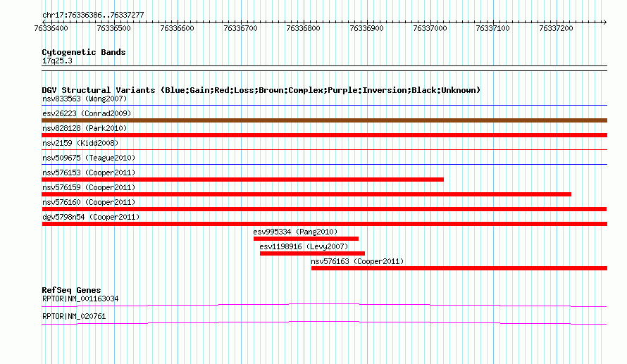Select the esv1198916 (Levy2007) label
The image size is (627, 364).
tap(304, 246)
